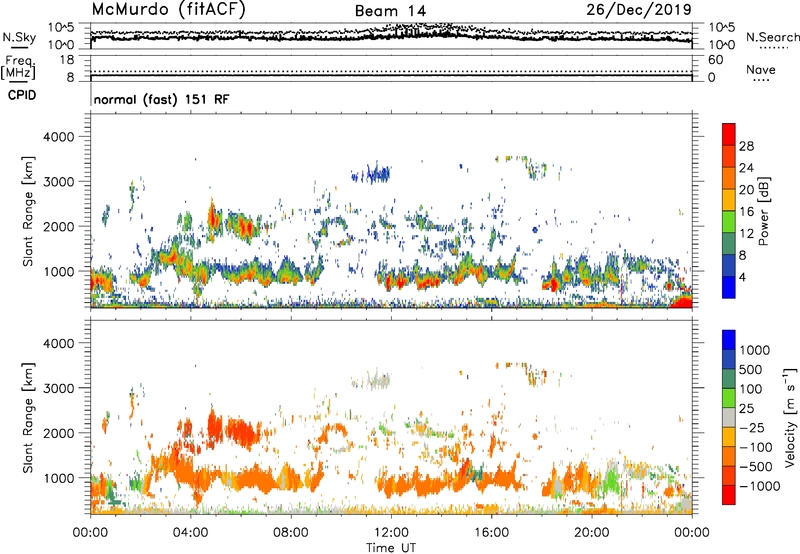Image resolution: width=800 pixels, height=554 pixels.
Task: Click the '-1000' tick on velocity colorbar
Action: coord(760,486)
